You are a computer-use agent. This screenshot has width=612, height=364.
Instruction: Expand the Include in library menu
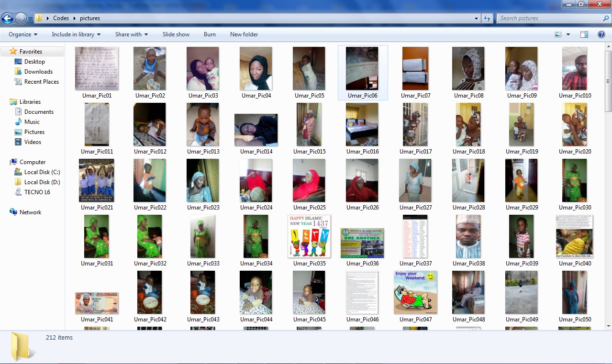tap(76, 34)
